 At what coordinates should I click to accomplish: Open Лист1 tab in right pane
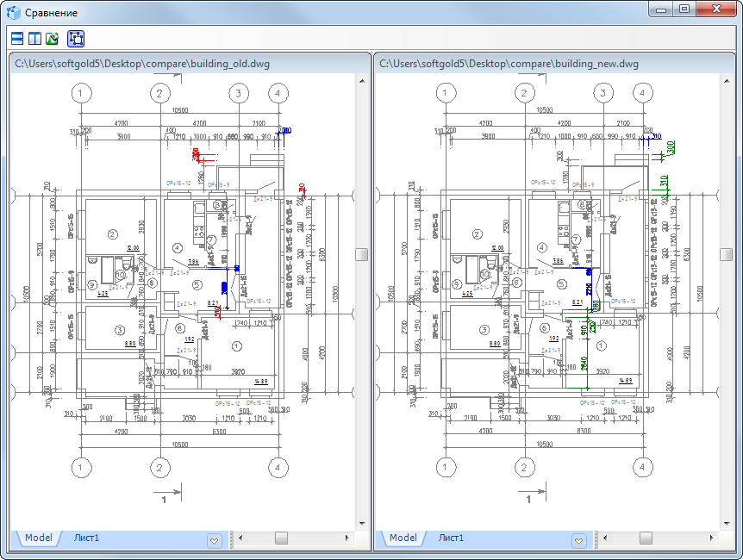451,538
